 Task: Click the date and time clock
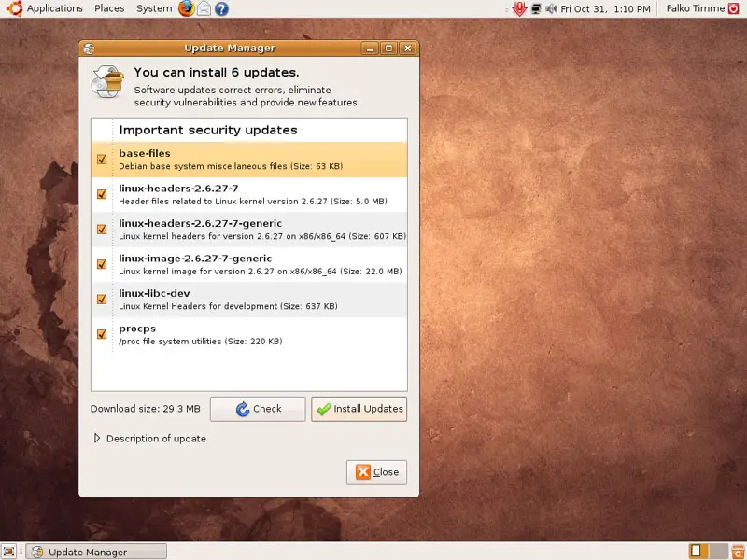tap(605, 9)
